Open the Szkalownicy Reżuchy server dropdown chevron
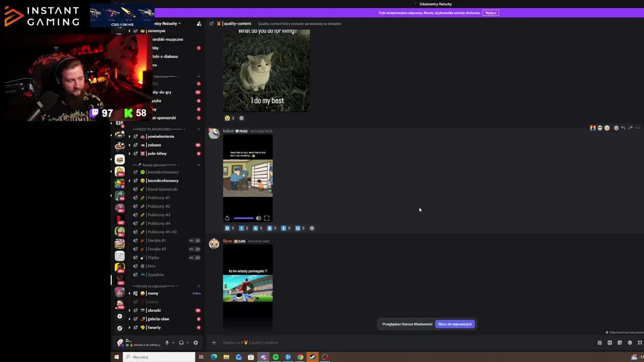The image size is (644, 362). click(x=179, y=24)
